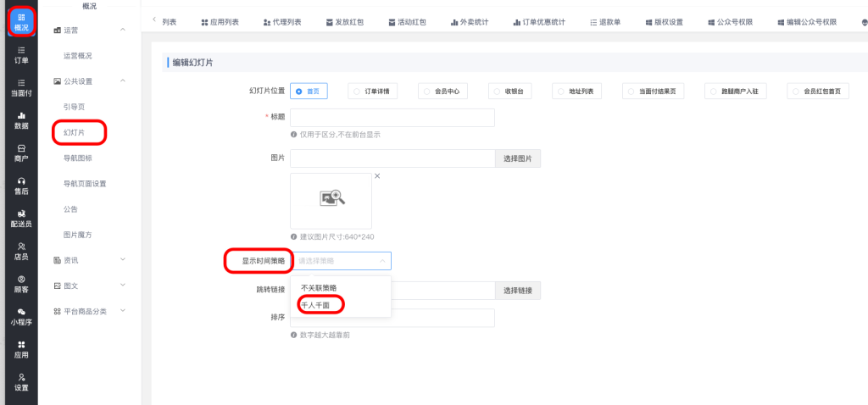The width and height of the screenshot is (868, 405).
Task: Open the 配送员 delivery icon
Action: [21, 219]
